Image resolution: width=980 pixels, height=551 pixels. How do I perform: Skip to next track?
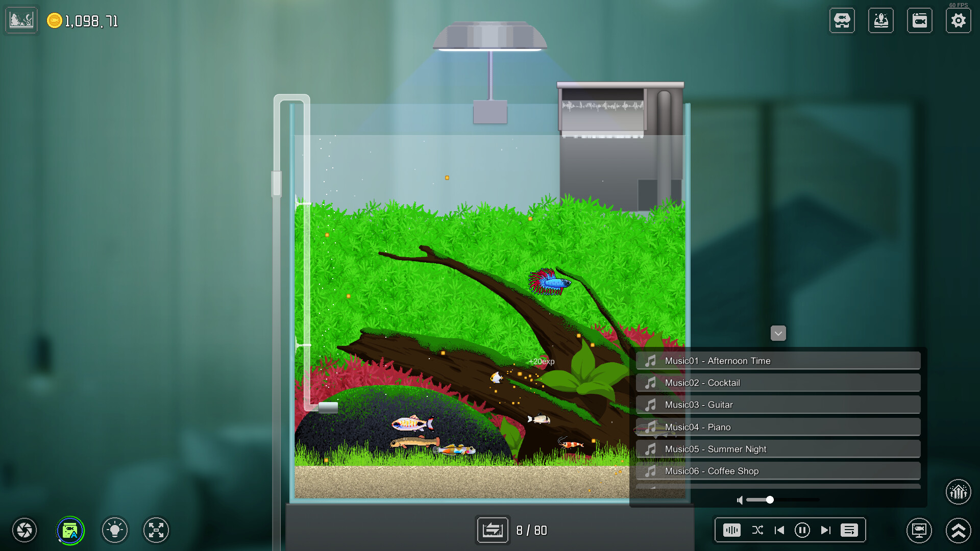[825, 531]
